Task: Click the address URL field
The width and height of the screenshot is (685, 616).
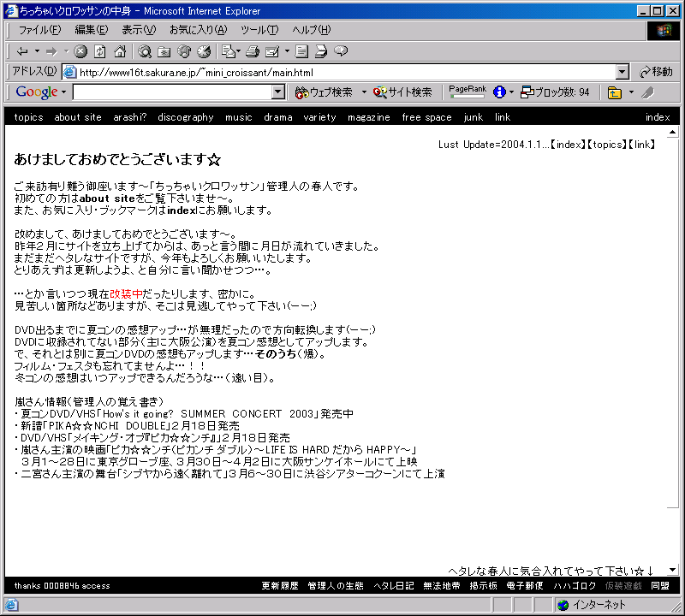Action: [x=347, y=73]
